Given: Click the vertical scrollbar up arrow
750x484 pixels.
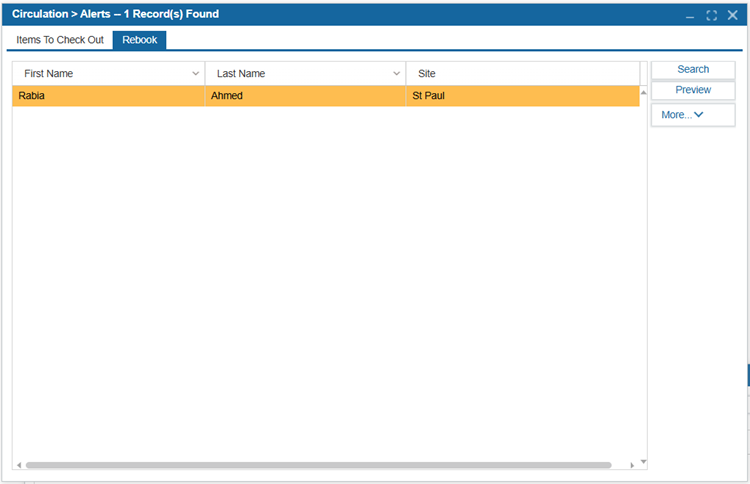Looking at the screenshot, I should point(643,92).
